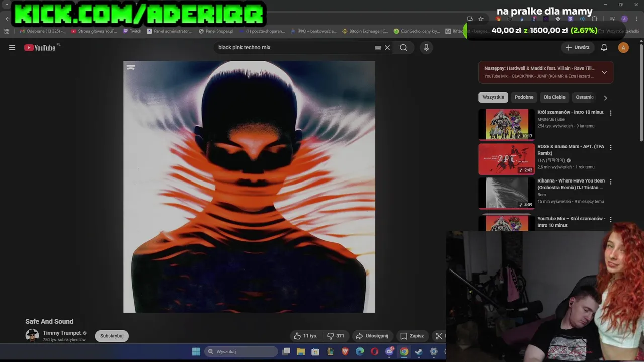The image size is (644, 362).
Task: Open Rihanna Where Have You Been thumbnail
Action: [x=507, y=193]
